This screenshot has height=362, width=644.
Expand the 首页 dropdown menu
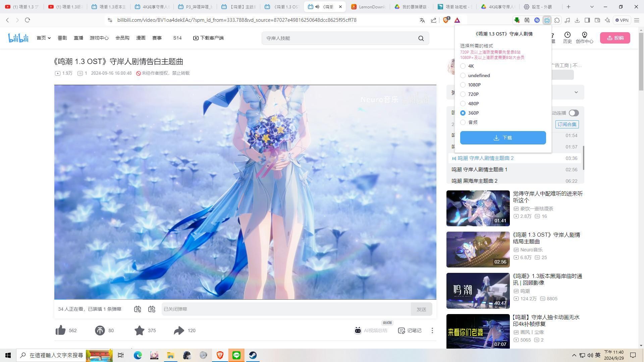[x=43, y=38]
